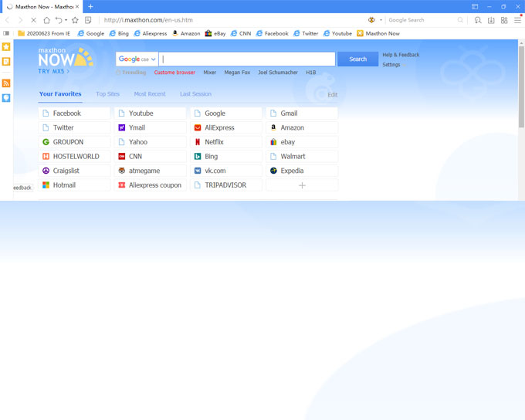Open a new tab with the plus button
This screenshot has width=525, height=420.
pyautogui.click(x=90, y=6)
